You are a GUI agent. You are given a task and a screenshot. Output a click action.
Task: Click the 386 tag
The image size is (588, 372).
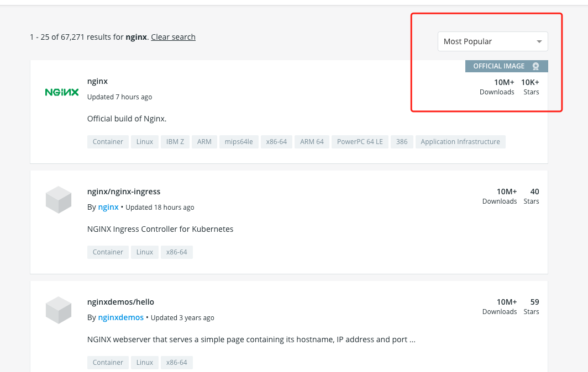click(x=402, y=142)
